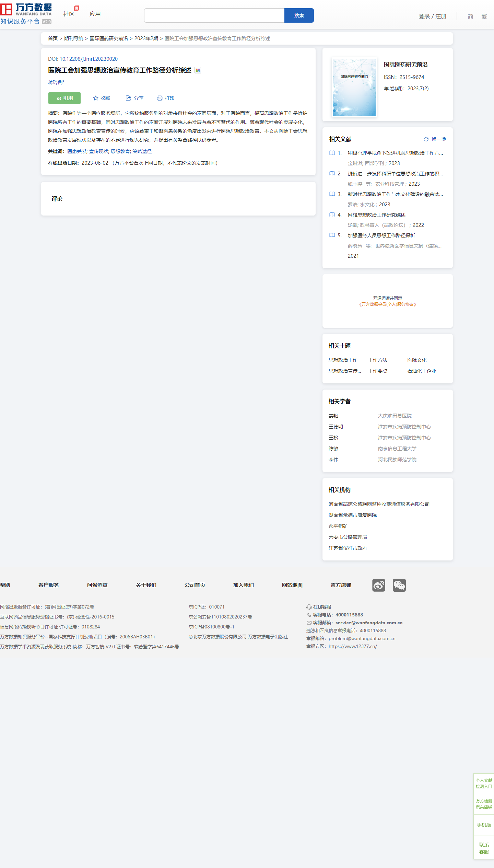The width and height of the screenshot is (494, 868).
Task: Open related article 积极心理学视角下改进机关思想政治工作
Action: click(x=395, y=153)
